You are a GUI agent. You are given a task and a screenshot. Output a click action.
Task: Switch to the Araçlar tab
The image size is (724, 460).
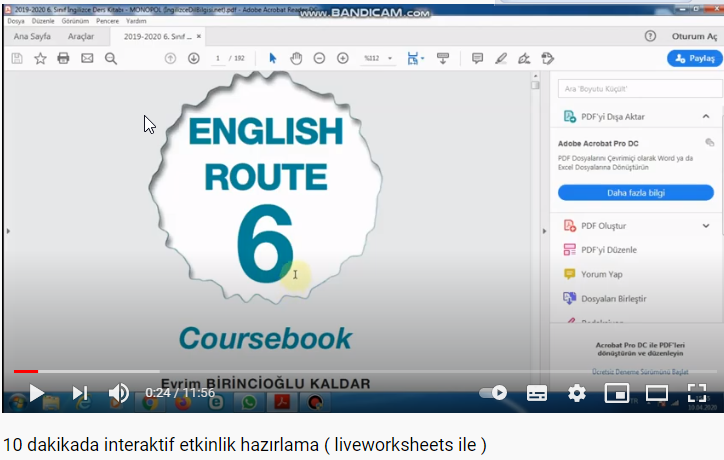coord(81,36)
